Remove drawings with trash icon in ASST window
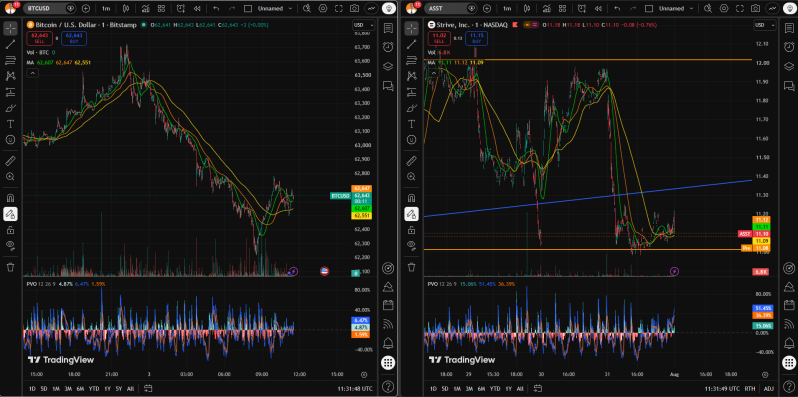Screen dimensions: 798x397 pos(411,266)
